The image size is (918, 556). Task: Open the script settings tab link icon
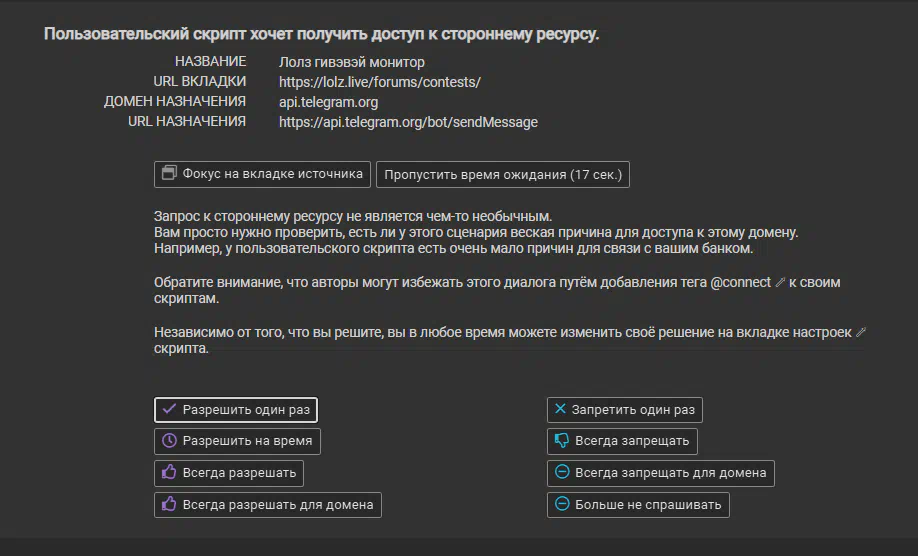pos(861,332)
